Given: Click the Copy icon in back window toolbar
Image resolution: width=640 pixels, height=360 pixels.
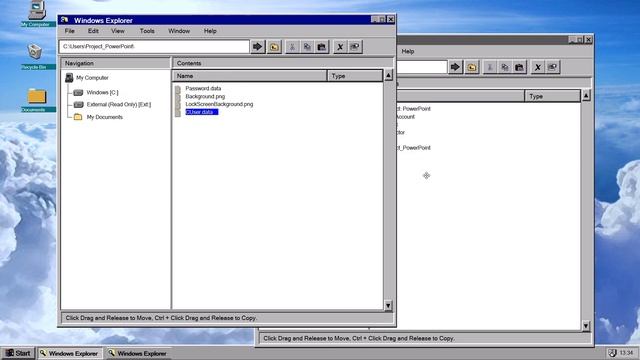Looking at the screenshot, I should tap(504, 67).
